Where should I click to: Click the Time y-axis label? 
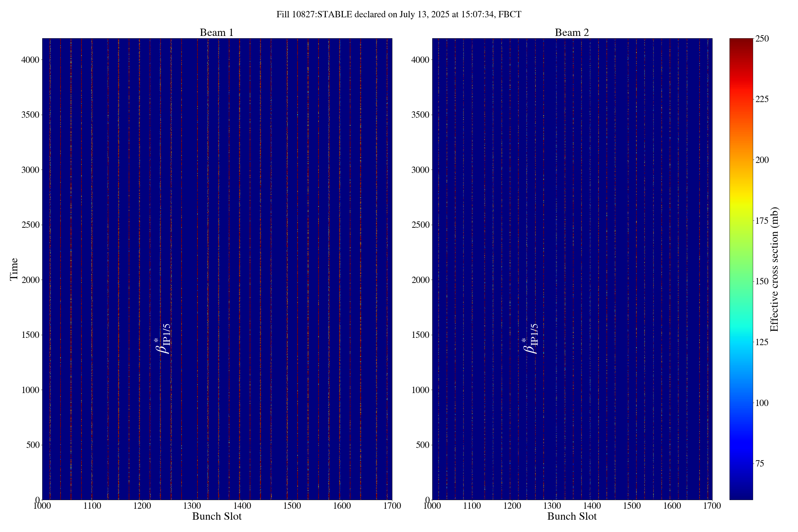[14, 269]
